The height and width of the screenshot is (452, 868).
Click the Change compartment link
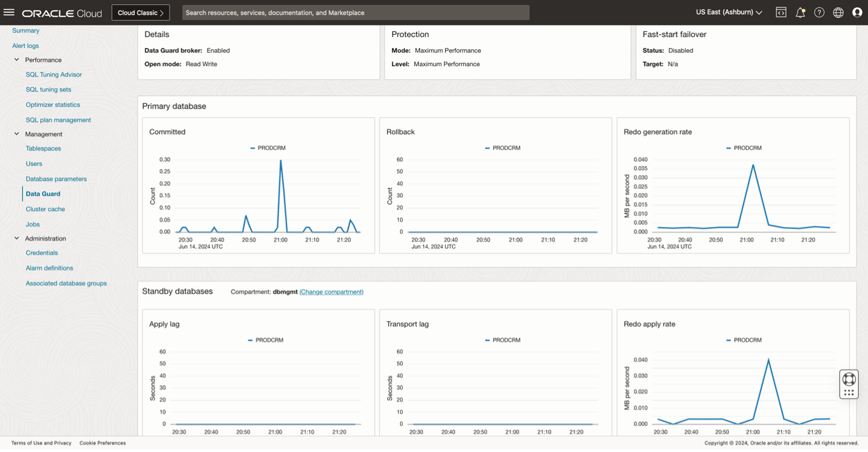pyautogui.click(x=331, y=292)
